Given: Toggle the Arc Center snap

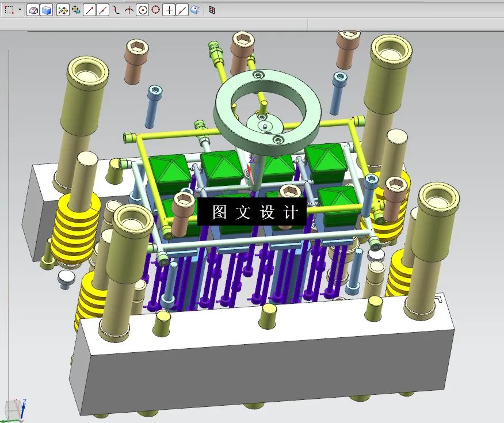Looking at the screenshot, I should (142, 10).
